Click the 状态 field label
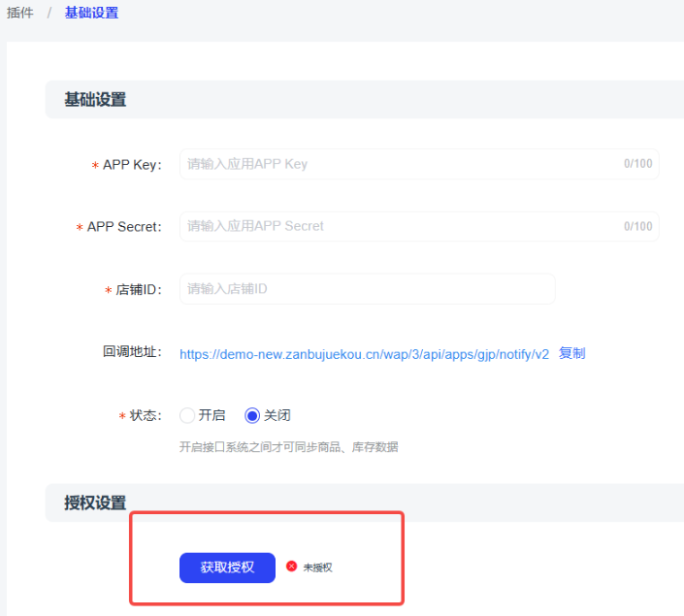Viewport: 684px width, 616px height. (145, 416)
